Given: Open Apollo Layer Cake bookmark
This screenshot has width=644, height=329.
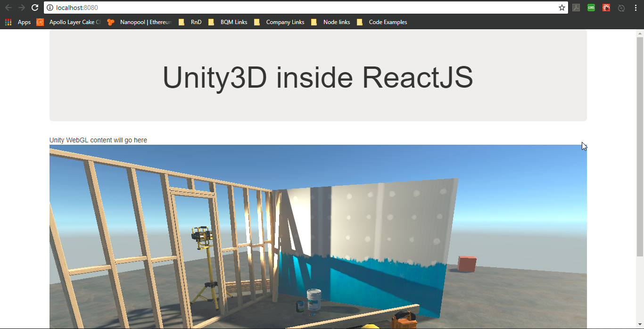Looking at the screenshot, I should click(69, 22).
